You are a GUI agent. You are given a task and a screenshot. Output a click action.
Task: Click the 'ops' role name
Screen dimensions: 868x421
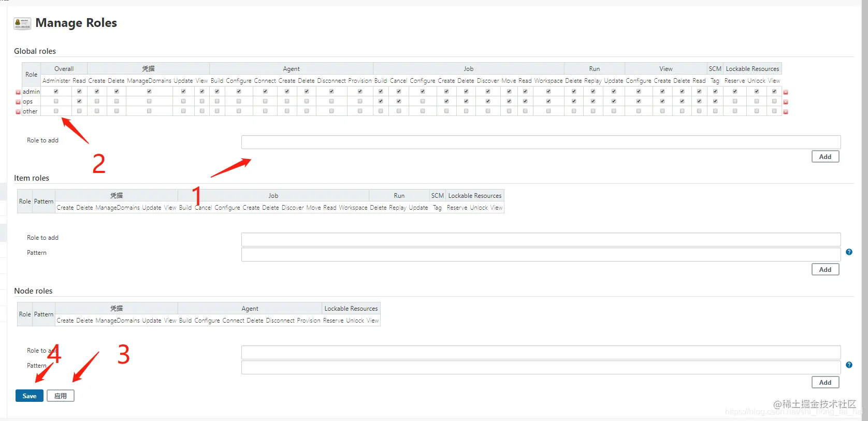(x=27, y=102)
